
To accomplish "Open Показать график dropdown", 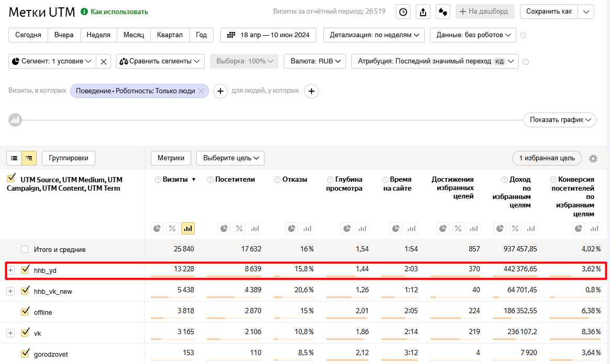I will (560, 120).
